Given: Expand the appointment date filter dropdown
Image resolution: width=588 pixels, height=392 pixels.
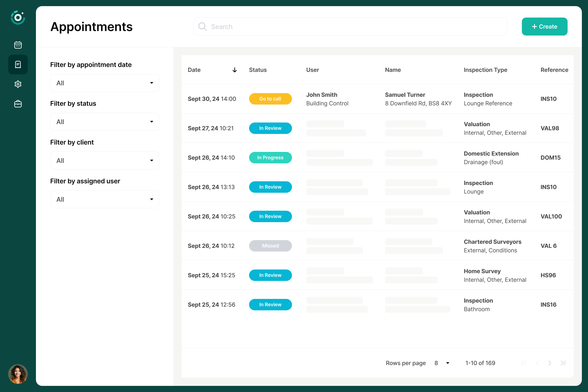Looking at the screenshot, I should tap(105, 83).
